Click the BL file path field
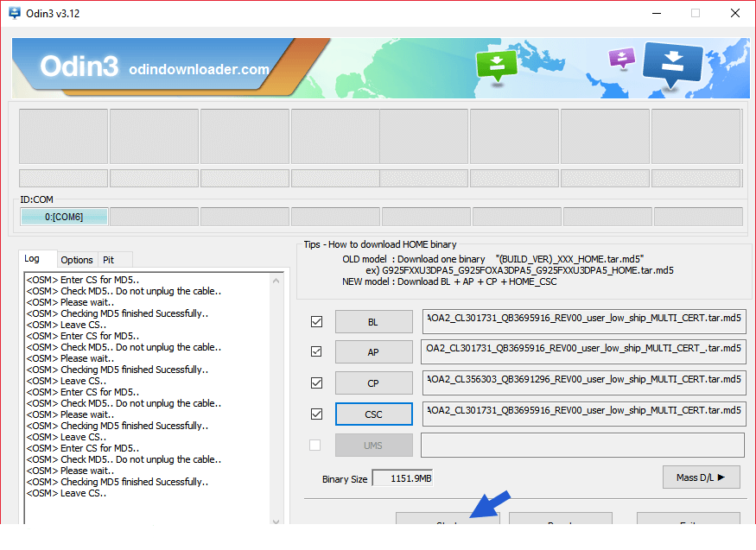Viewport: 756px width, 550px height. pos(584,321)
